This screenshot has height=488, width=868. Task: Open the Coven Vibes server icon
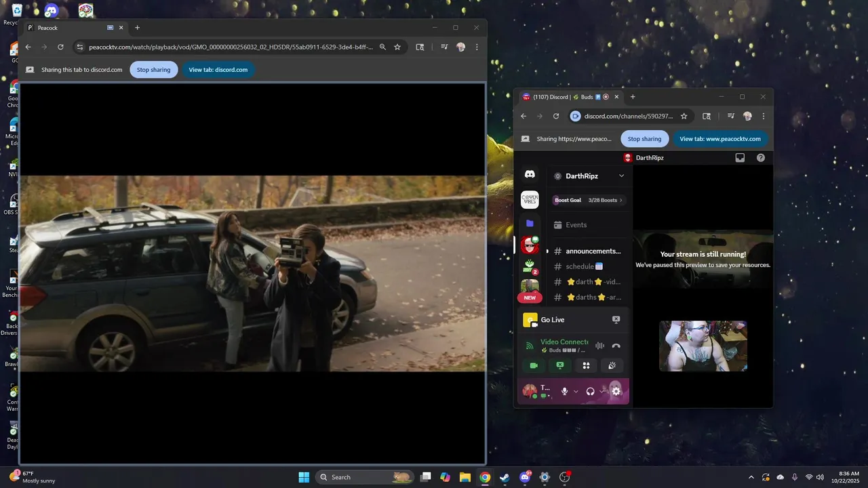click(530, 199)
